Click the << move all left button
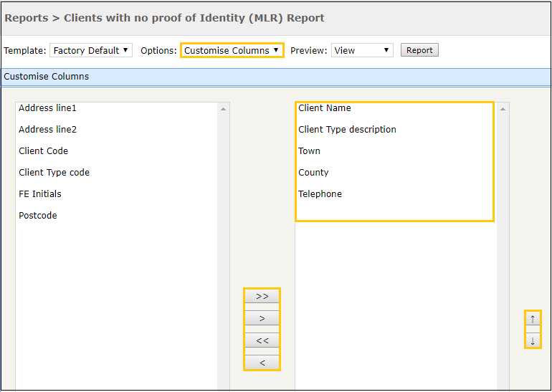 coord(262,340)
